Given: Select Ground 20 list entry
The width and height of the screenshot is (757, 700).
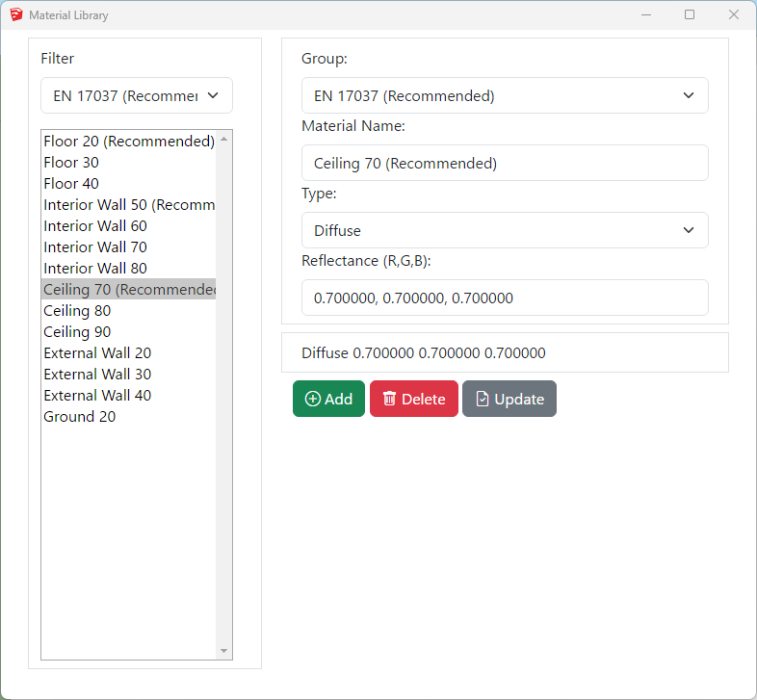Looking at the screenshot, I should click(x=80, y=417).
